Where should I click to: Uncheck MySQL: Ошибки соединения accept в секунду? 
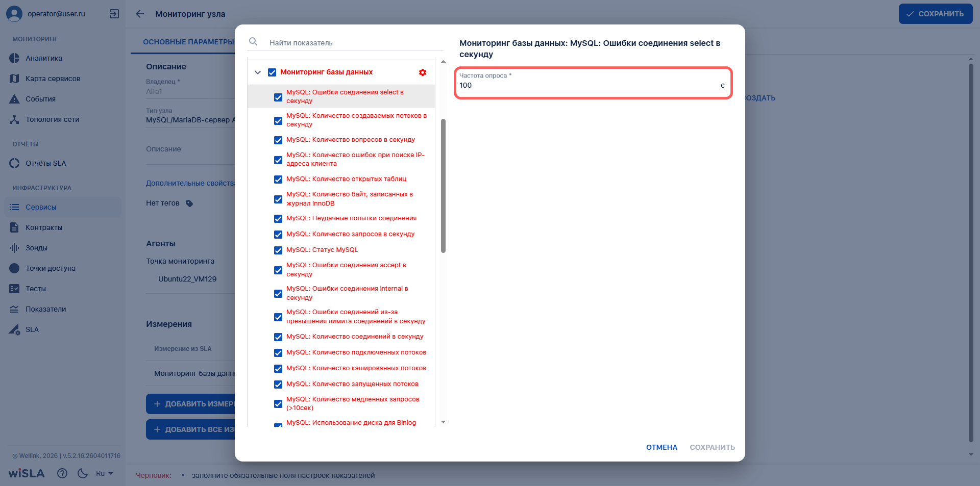(278, 270)
